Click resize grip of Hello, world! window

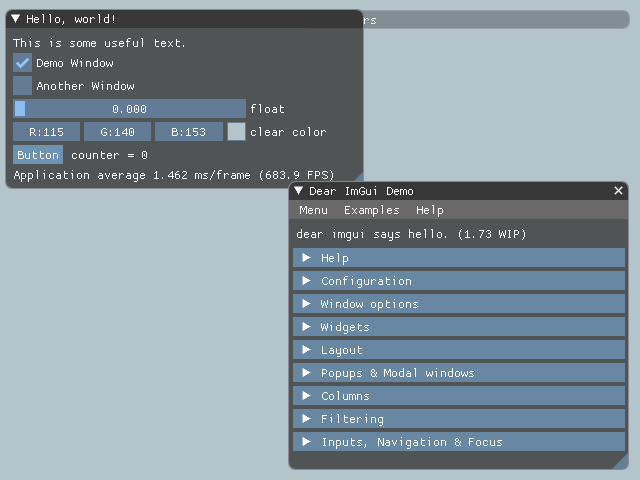357,181
